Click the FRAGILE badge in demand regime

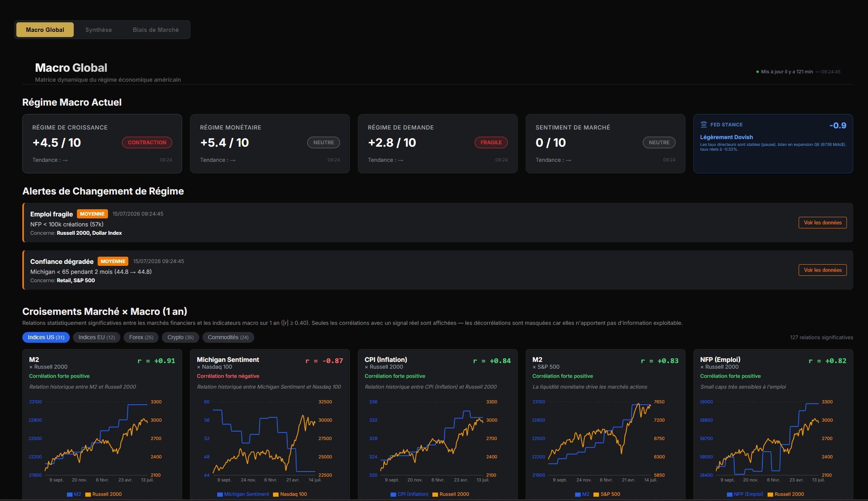point(491,143)
